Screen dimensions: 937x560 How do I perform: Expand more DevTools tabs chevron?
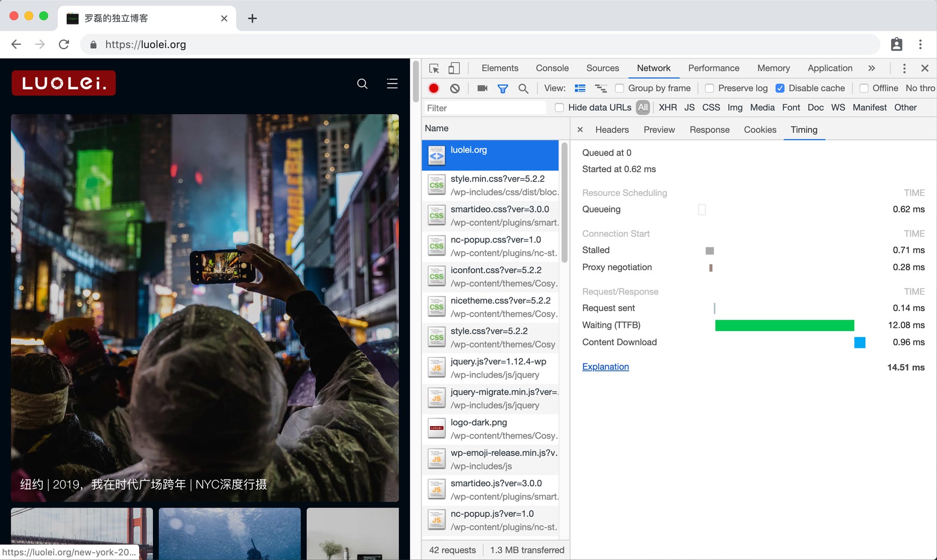tap(871, 68)
